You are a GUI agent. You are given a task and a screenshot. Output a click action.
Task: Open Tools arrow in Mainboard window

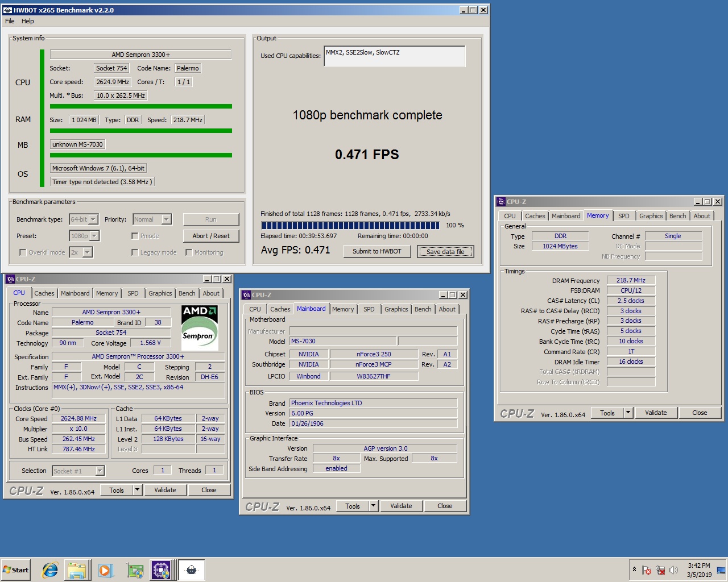click(373, 506)
